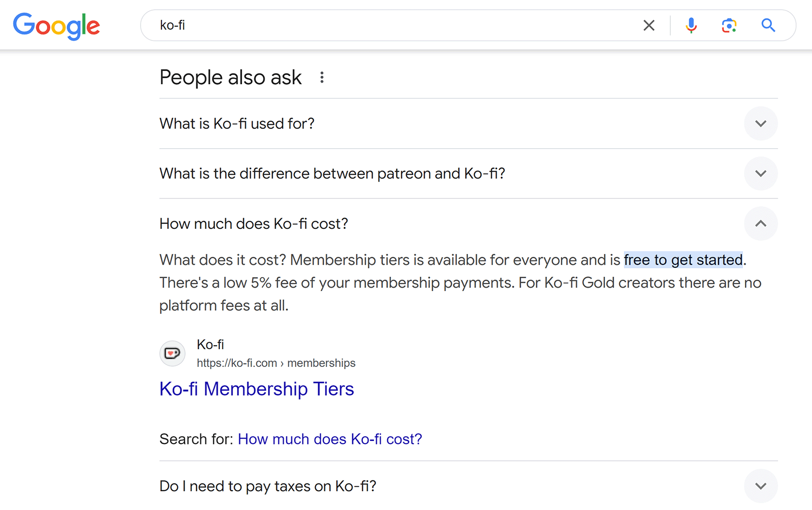Screen dimensions: 812x510
Task: Open the People also ask three-dot menu
Action: (x=322, y=77)
